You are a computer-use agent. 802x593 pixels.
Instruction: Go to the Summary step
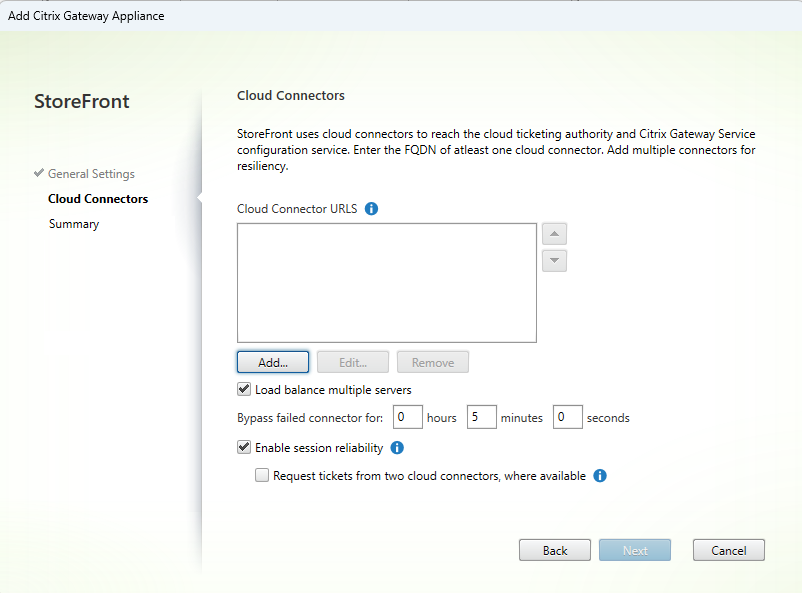74,224
